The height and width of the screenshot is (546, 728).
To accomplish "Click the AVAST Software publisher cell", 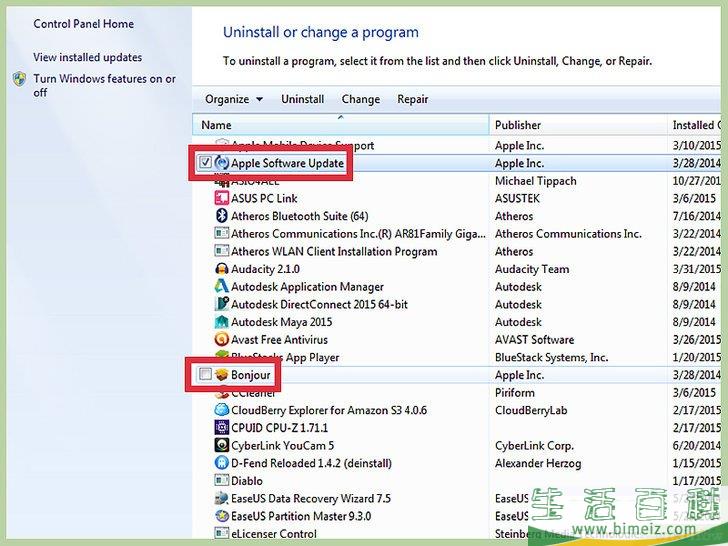I will point(534,339).
